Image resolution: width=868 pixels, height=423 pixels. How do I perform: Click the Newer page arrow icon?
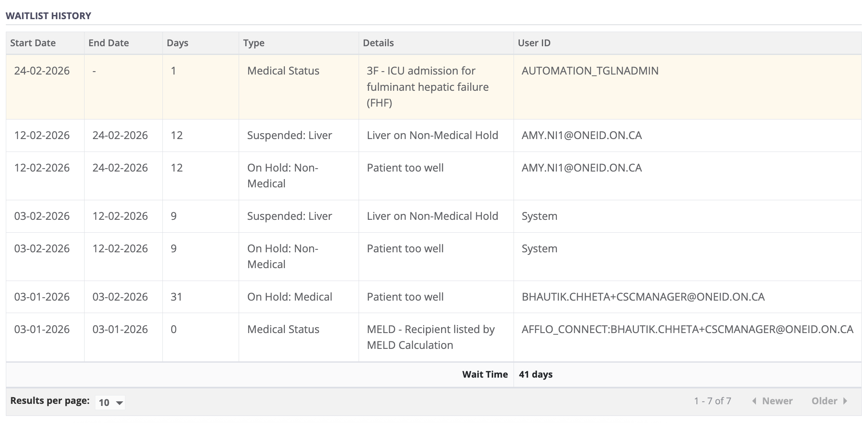coord(754,401)
